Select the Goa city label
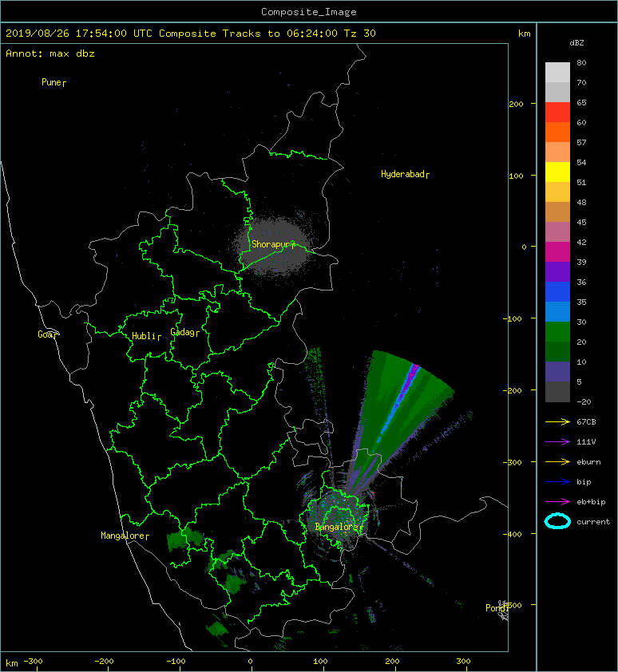This screenshot has height=672, width=618. point(47,334)
